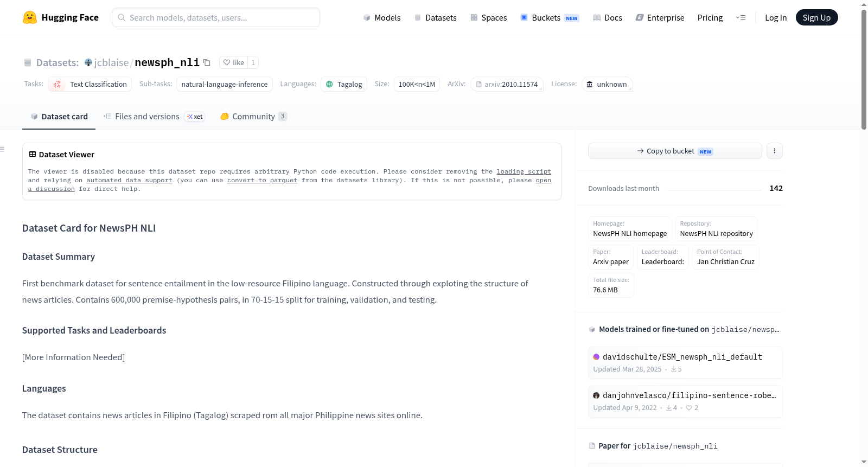This screenshot has height=467, width=868.
Task: Switch to Files and versions tab
Action: (x=154, y=116)
